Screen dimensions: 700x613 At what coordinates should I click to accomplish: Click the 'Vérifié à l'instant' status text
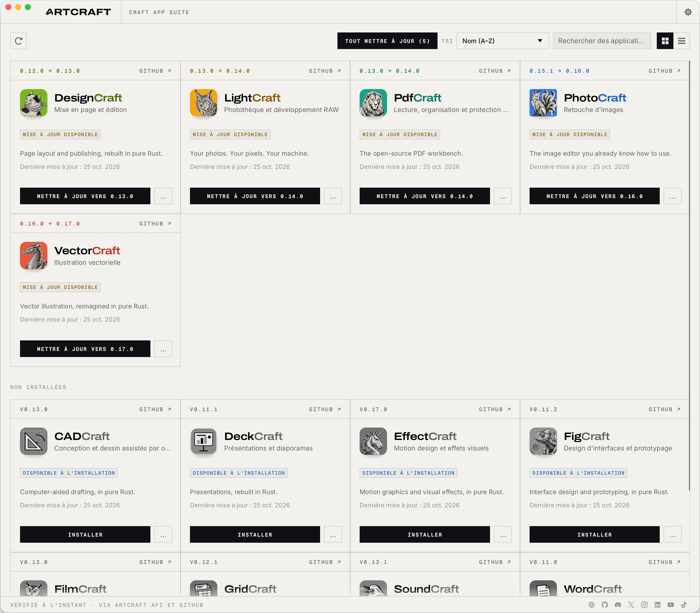[x=48, y=605]
